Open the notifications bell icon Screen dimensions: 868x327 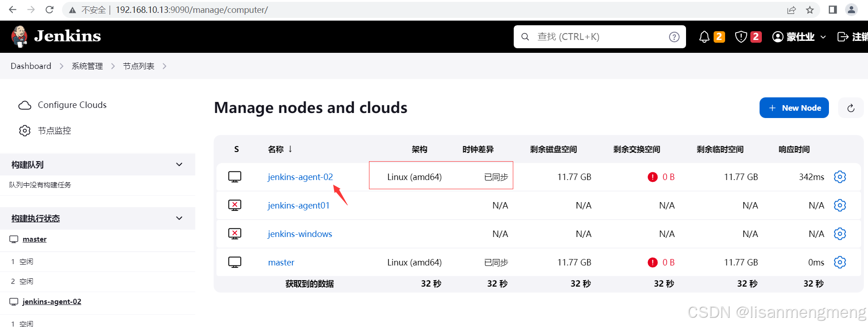(x=704, y=37)
